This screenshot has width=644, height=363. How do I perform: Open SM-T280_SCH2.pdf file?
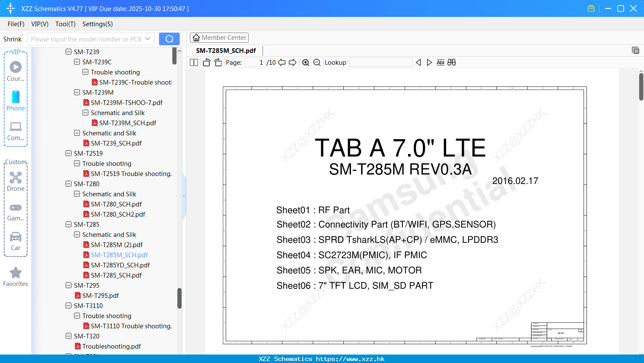point(118,214)
